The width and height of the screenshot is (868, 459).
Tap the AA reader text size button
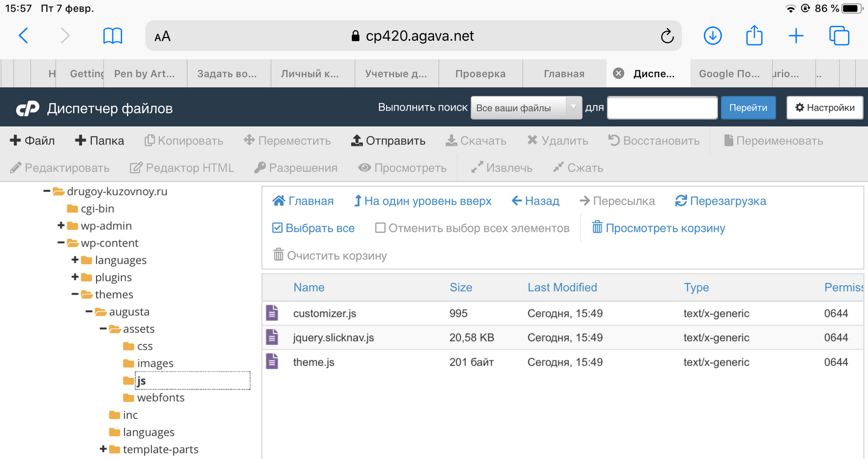[x=162, y=36]
